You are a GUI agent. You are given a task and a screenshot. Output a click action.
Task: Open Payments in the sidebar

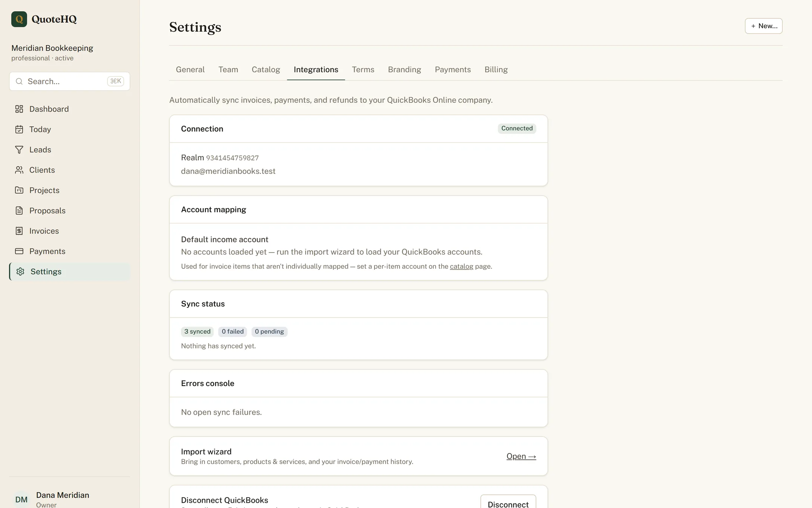70,251
